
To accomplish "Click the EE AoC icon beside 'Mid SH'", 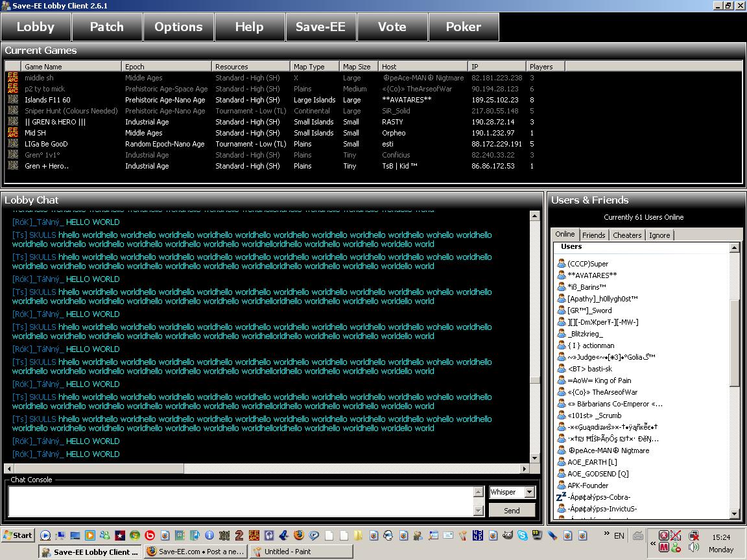I will (13, 133).
